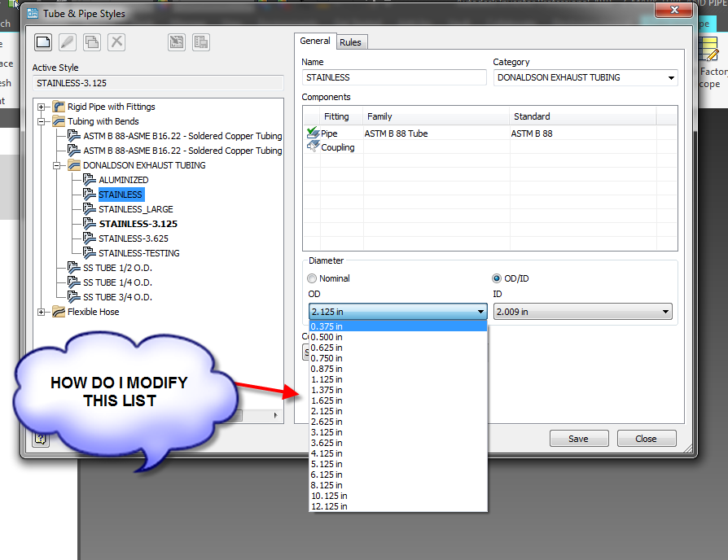Select the delete style X icon

coord(116,42)
